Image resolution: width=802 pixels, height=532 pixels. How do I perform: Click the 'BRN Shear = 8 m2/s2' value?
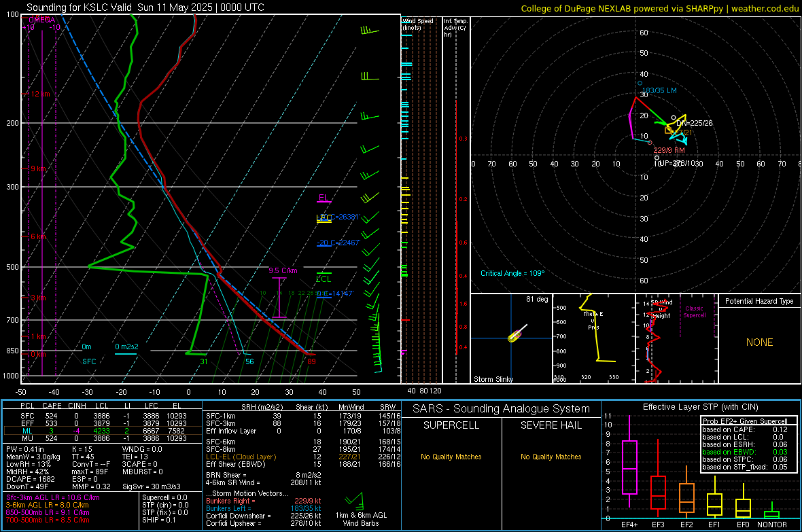click(264, 475)
